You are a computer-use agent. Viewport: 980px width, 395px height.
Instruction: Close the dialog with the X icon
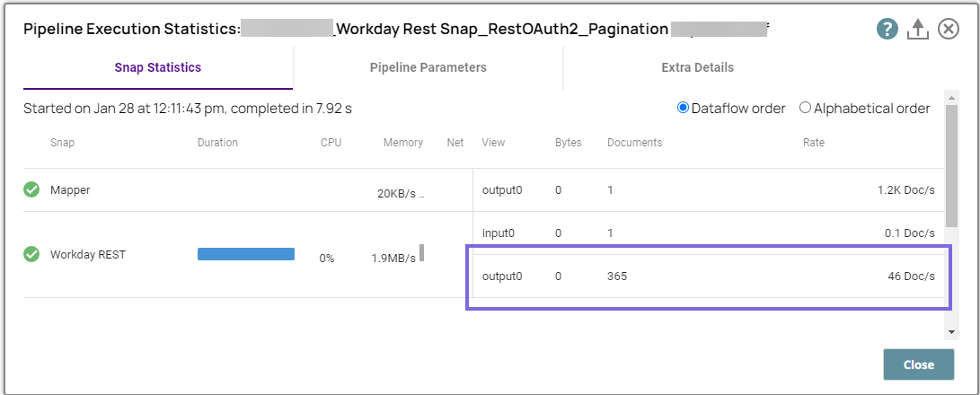tap(949, 30)
